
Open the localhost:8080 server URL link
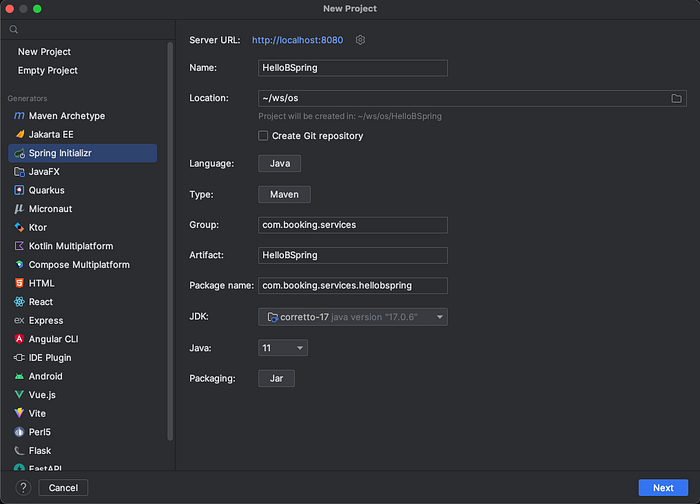298,40
